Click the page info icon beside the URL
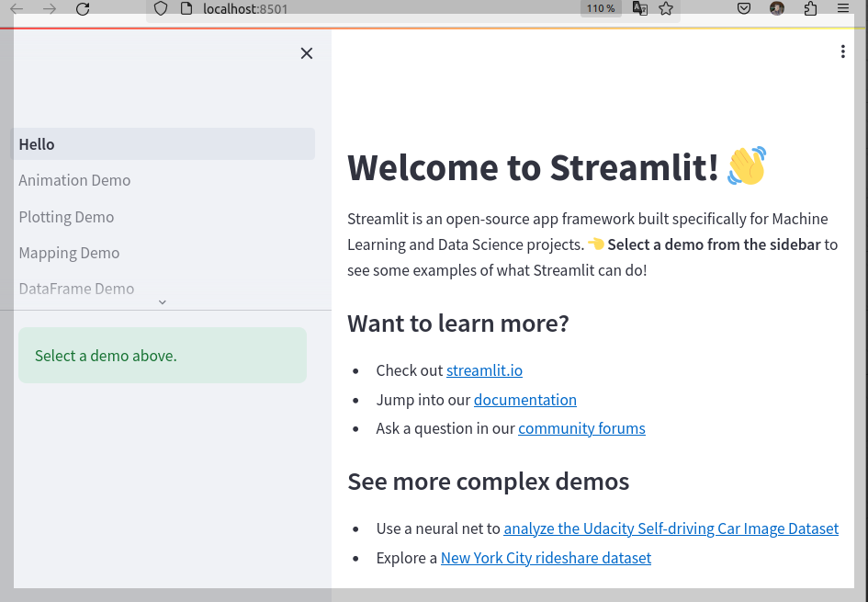Viewport: 868px width, 602px height. coord(186,9)
